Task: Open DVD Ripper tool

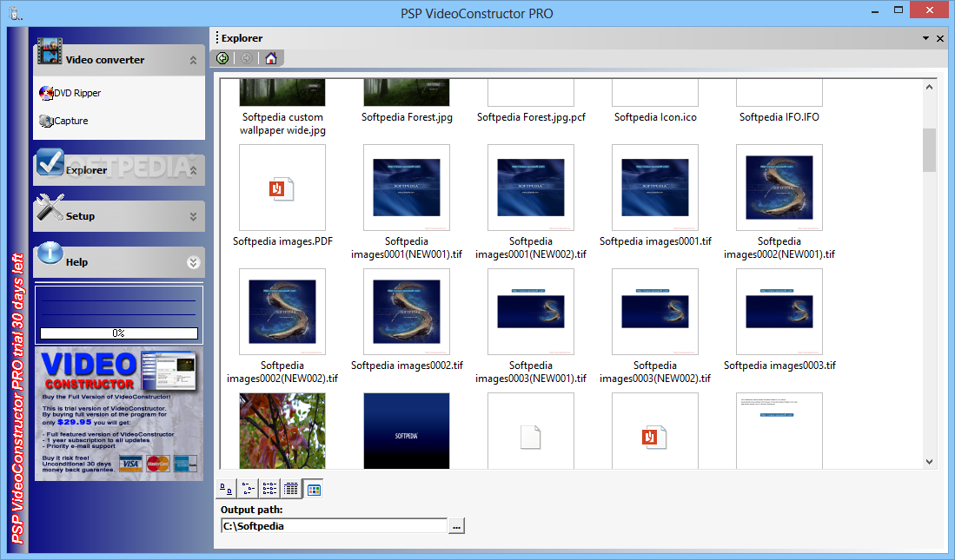Action: [x=70, y=93]
